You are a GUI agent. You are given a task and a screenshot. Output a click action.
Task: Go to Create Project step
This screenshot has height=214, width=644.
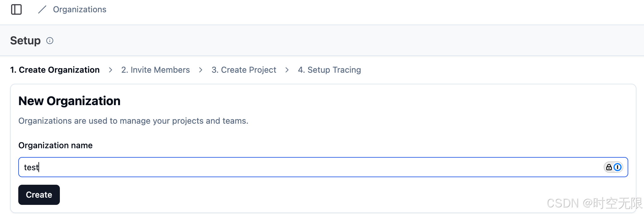[x=244, y=70]
